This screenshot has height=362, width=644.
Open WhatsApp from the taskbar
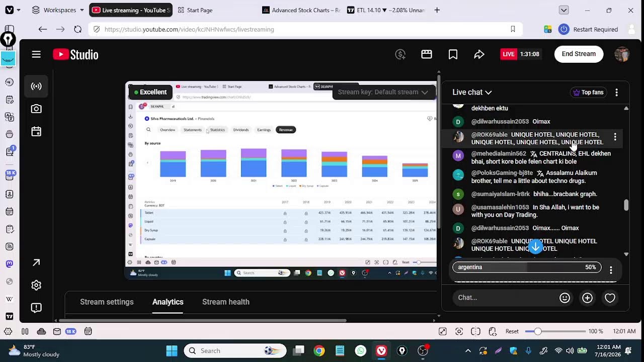pos(361,351)
